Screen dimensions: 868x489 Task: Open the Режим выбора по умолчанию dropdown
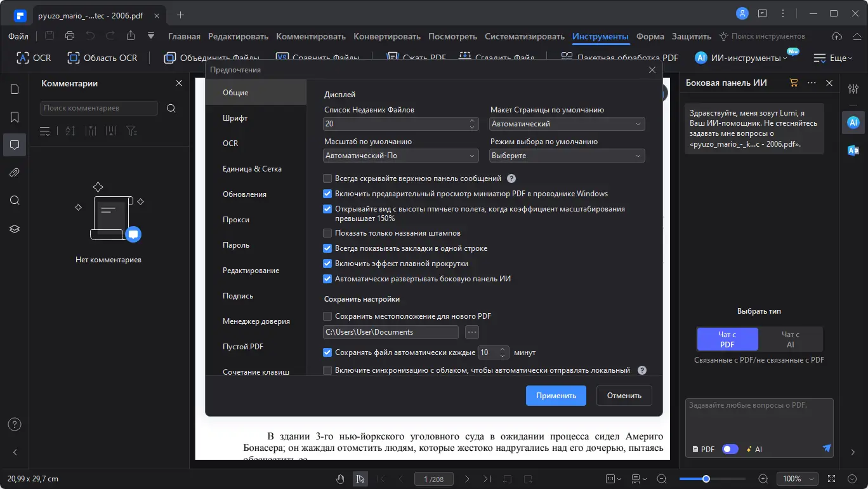pyautogui.click(x=567, y=156)
